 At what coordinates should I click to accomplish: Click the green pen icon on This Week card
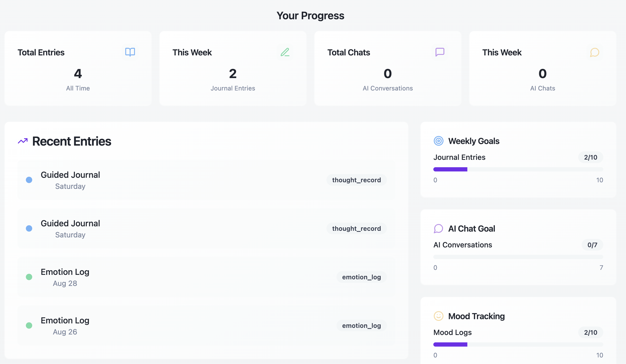click(x=285, y=52)
